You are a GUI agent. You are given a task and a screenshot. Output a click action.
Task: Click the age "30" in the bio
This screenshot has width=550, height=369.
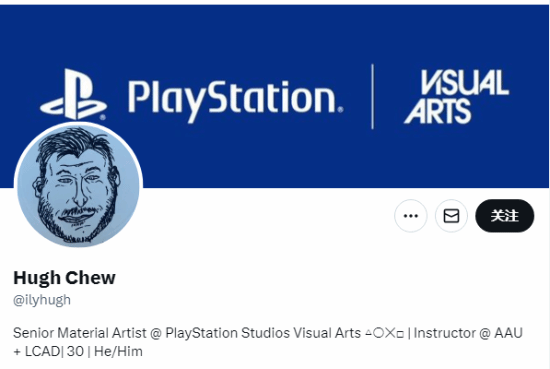[x=75, y=351]
